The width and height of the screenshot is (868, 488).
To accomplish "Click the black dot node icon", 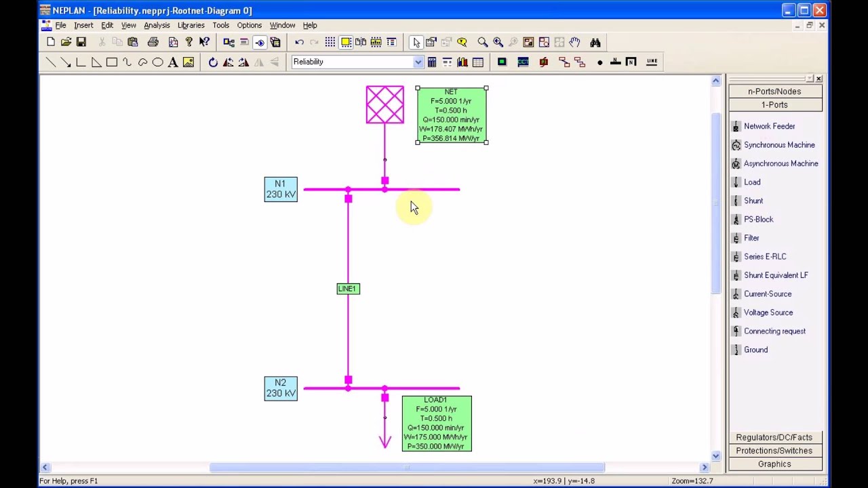I will coord(600,62).
